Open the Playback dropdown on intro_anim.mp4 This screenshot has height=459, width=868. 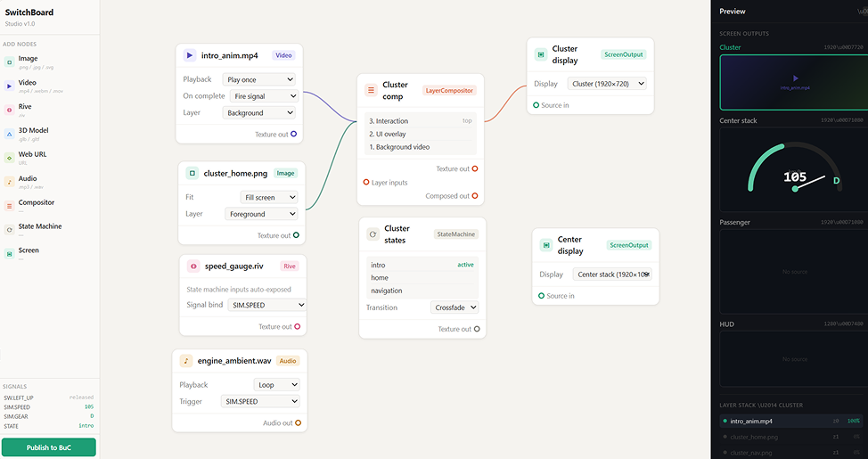[259, 79]
